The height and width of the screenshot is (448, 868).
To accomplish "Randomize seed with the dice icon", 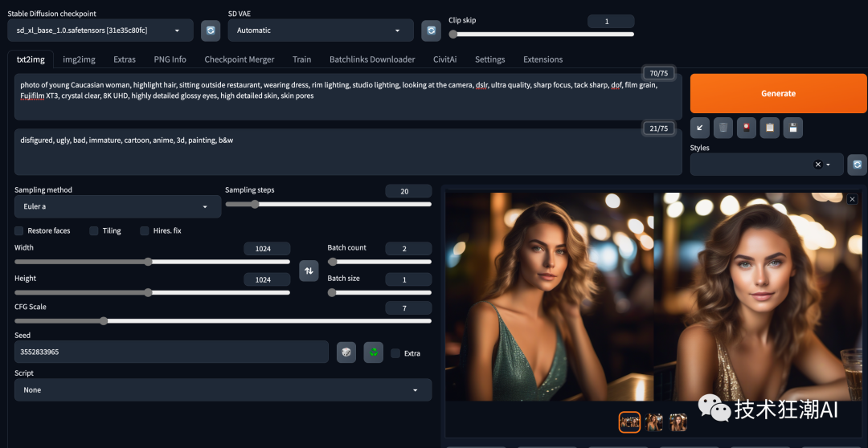I will click(346, 352).
